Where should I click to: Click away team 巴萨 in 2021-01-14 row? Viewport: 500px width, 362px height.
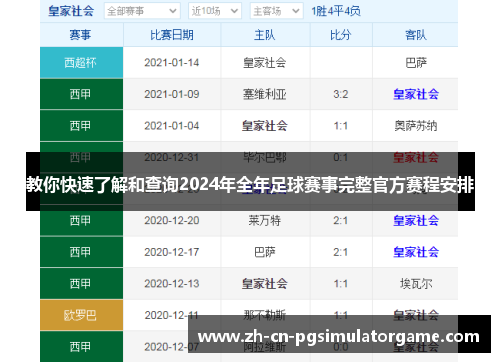pyautogui.click(x=416, y=63)
